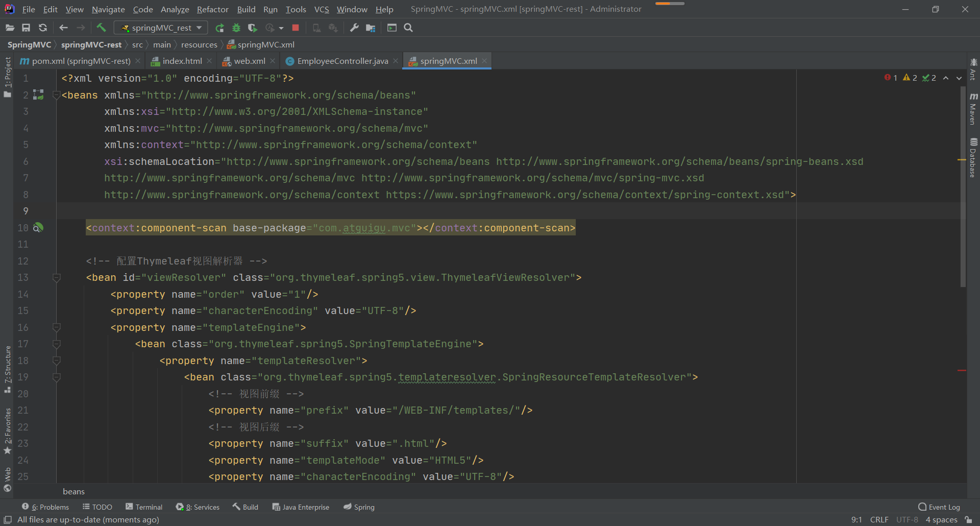Open Settings with the wrench icon
Viewport: 980px width, 526px height.
(x=354, y=28)
